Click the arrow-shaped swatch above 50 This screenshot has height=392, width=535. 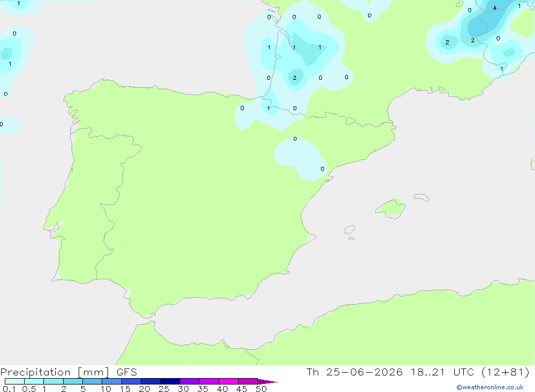267,382
